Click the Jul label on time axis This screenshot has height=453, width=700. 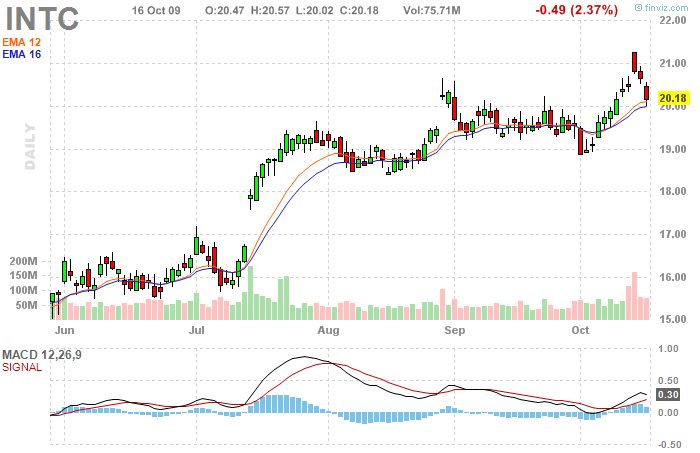[x=197, y=329]
